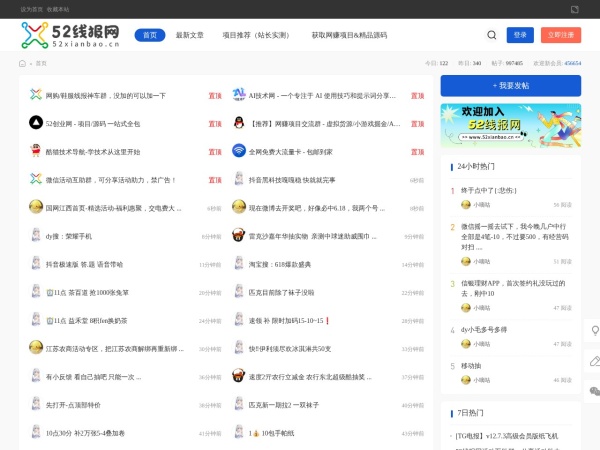Click 置顶 tag on 网购鞋服线报神车群 row
This screenshot has height=450, width=600.
215,96
